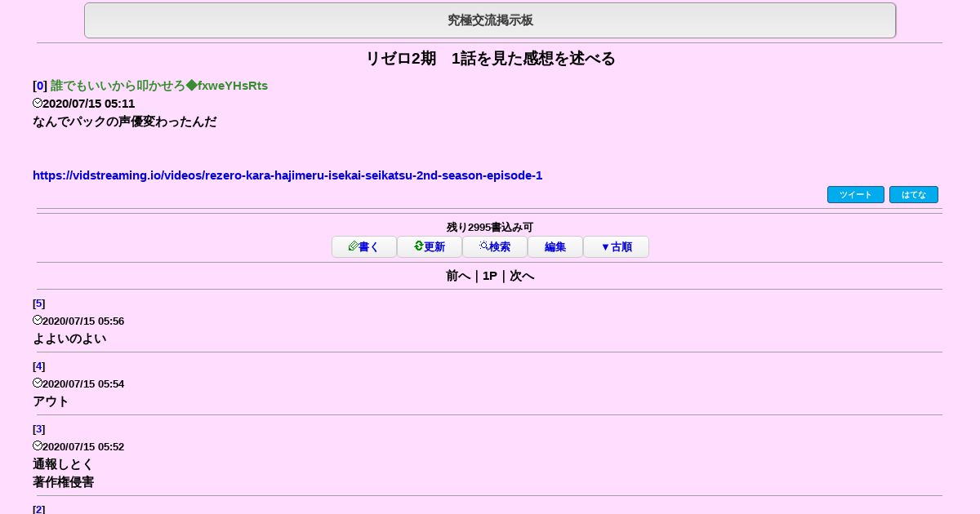Image resolution: width=980 pixels, height=514 pixels.
Task: Open reply number 2 link
Action: click(39, 509)
